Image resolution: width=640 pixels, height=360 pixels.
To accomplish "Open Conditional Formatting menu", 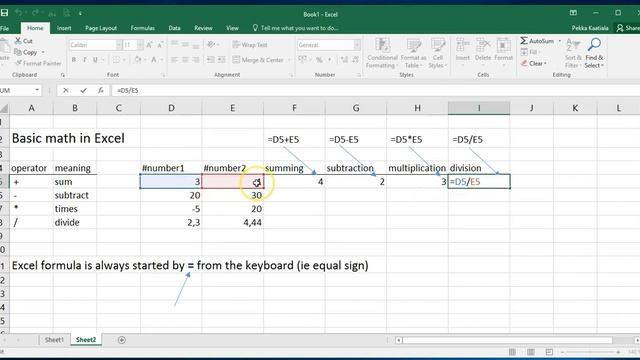I will 382,53.
